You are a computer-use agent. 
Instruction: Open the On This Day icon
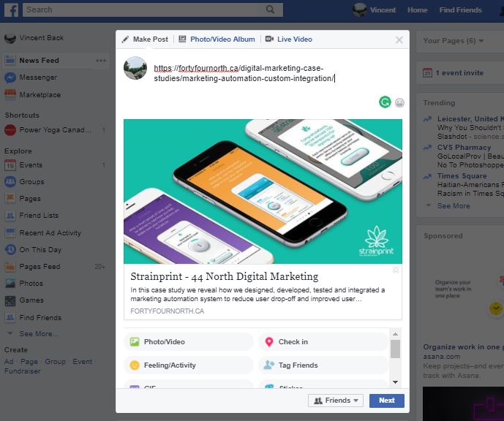point(10,249)
